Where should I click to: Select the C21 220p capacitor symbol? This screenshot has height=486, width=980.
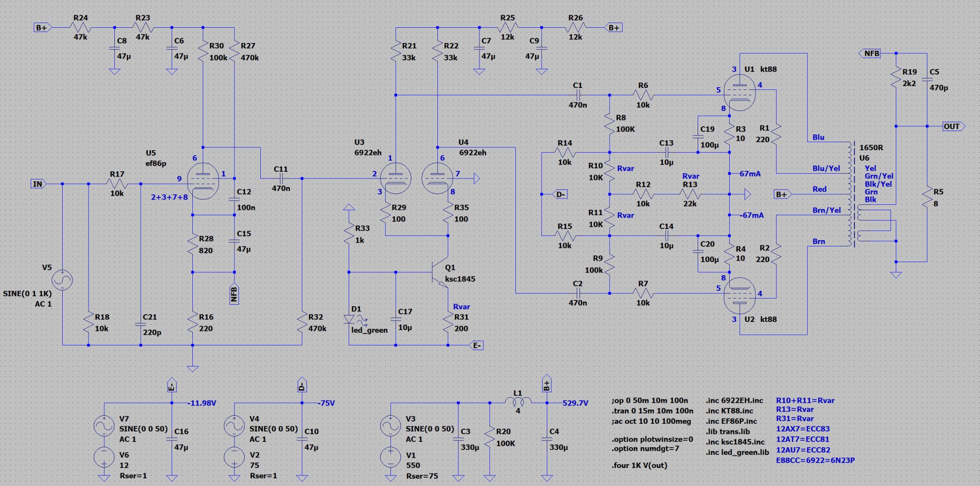(140, 324)
